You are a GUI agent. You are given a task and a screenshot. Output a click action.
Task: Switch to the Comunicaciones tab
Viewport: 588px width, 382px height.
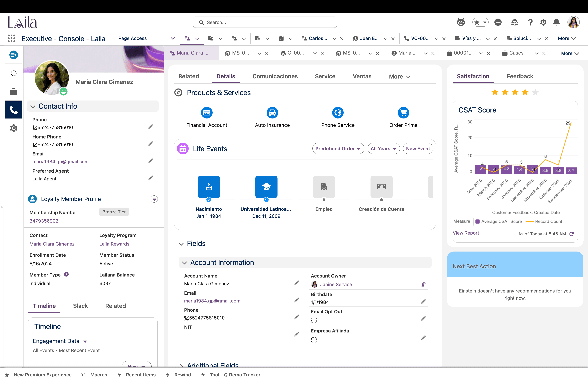coord(275,76)
